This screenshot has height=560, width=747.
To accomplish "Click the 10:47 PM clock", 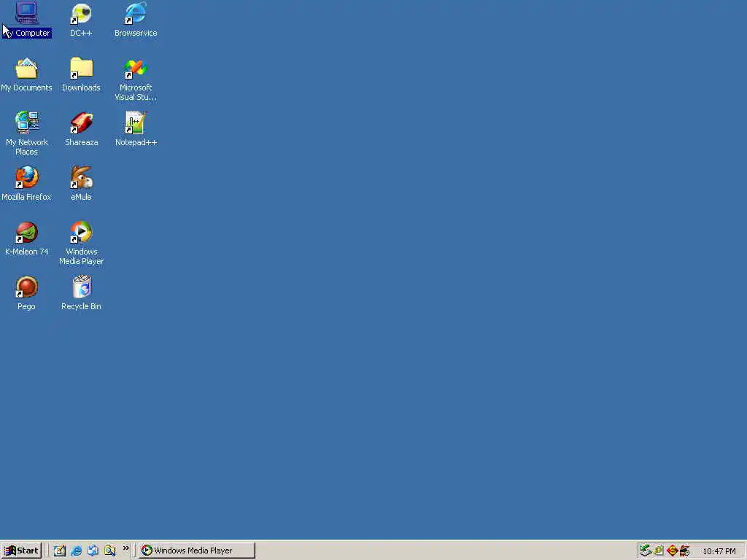I will point(719,551).
